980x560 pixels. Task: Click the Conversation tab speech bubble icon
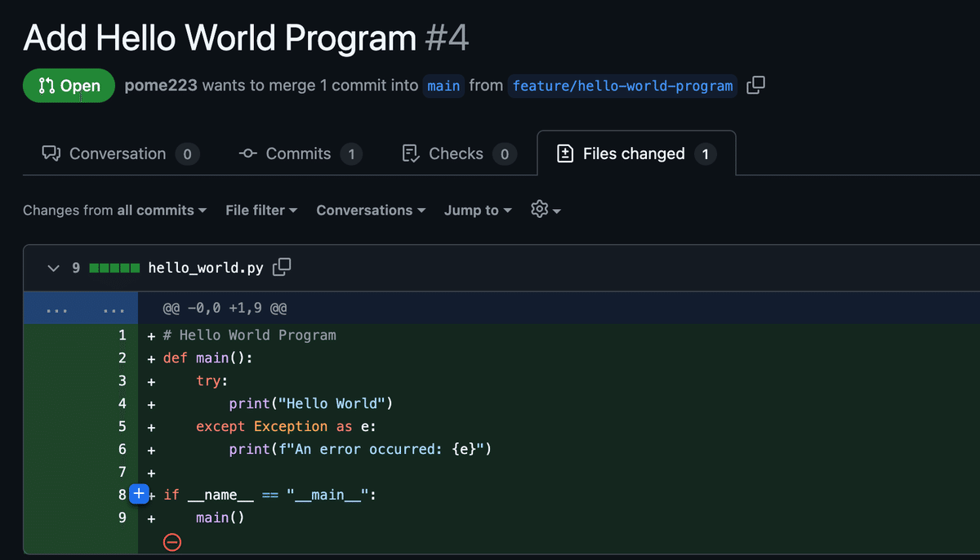click(51, 153)
